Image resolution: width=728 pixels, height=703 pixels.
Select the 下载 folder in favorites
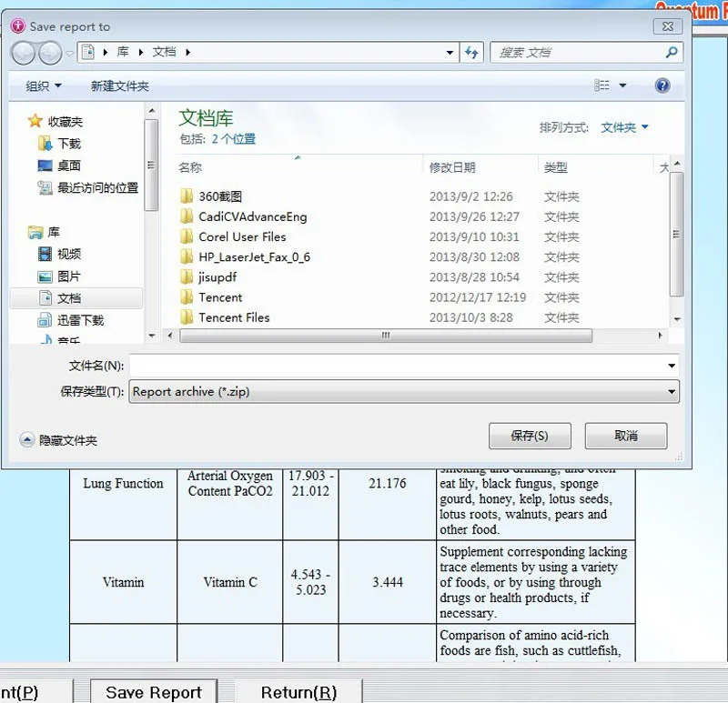[x=69, y=144]
